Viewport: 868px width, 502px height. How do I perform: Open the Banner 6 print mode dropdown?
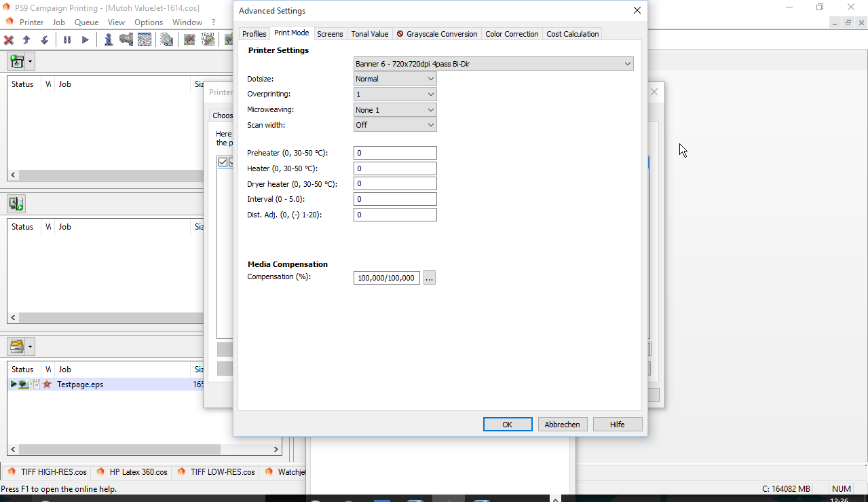point(493,64)
